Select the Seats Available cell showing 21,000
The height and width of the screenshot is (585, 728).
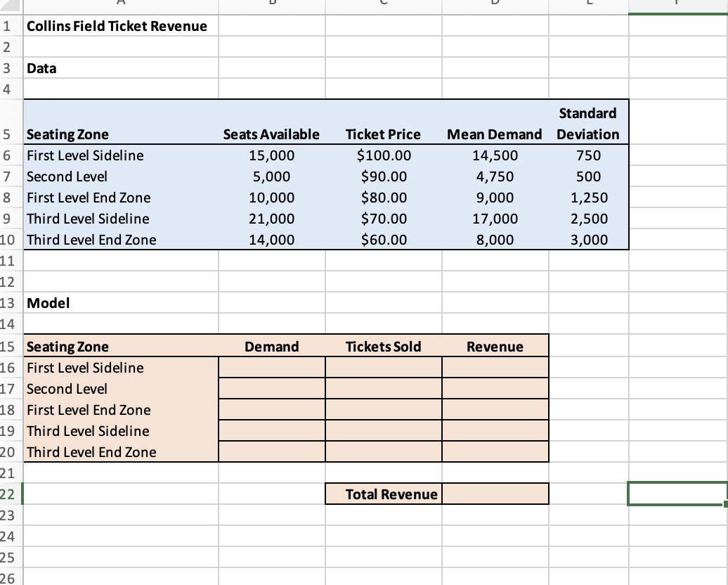(x=271, y=219)
